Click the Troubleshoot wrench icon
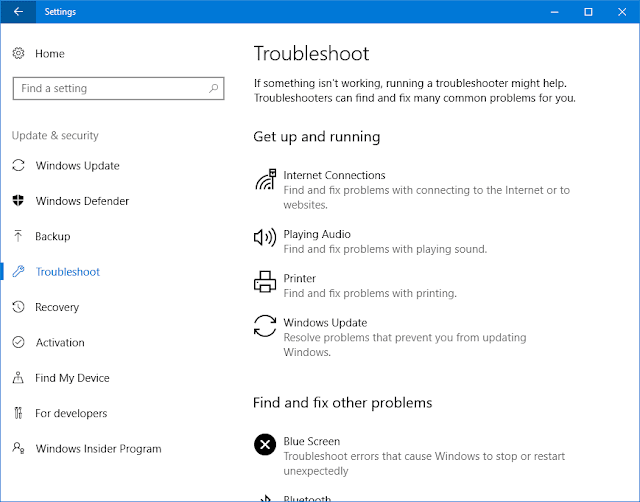 (18, 271)
